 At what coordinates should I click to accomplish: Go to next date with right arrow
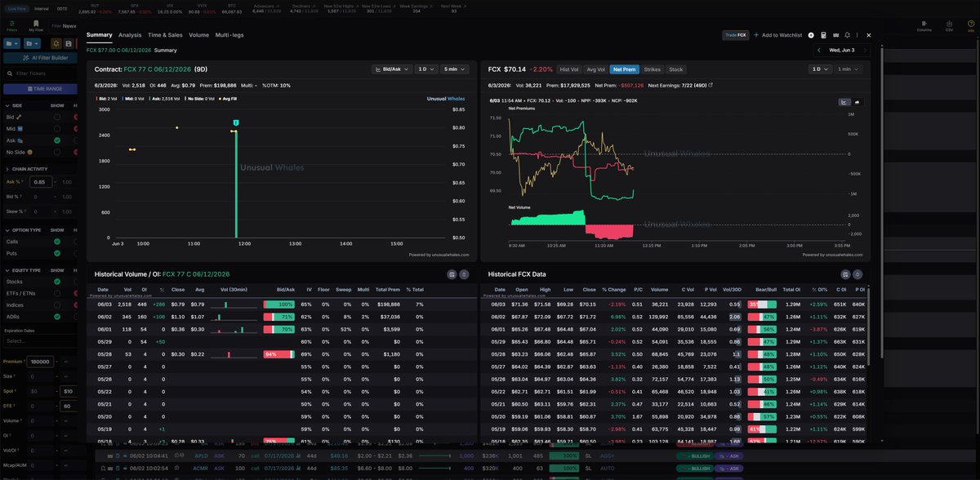point(864,50)
